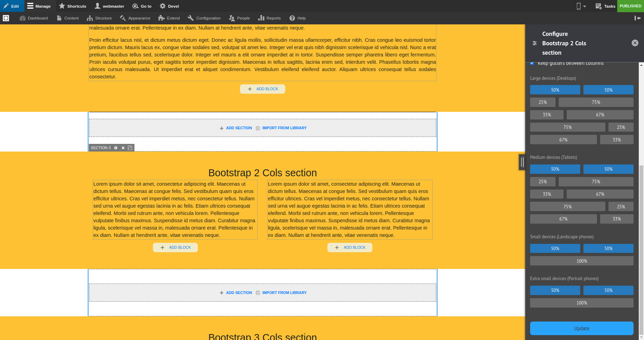Uncheck Keep gutters between columns
Screen dimensions: 644x340
click(x=532, y=63)
